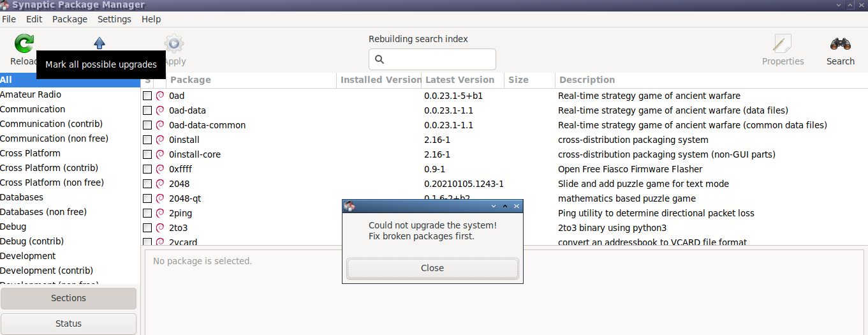Toggle the 2ping package checkbox
The image size is (868, 335).
pyautogui.click(x=147, y=213)
